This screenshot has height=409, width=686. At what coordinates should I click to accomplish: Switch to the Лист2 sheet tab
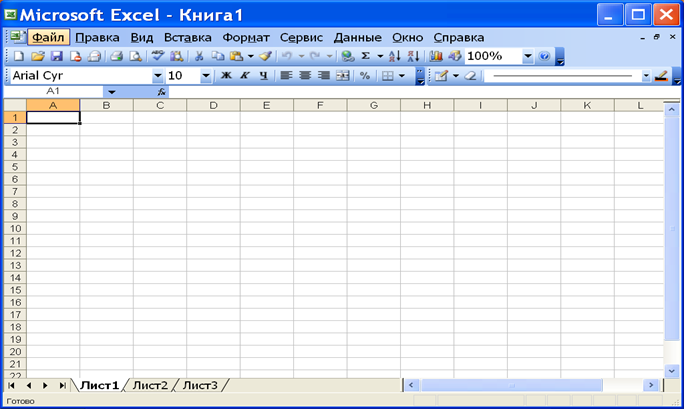(150, 385)
